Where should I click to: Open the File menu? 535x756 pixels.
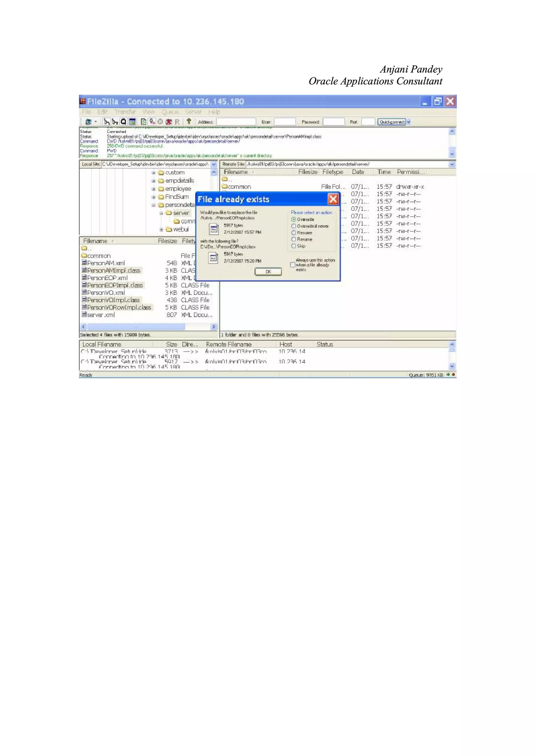click(86, 112)
